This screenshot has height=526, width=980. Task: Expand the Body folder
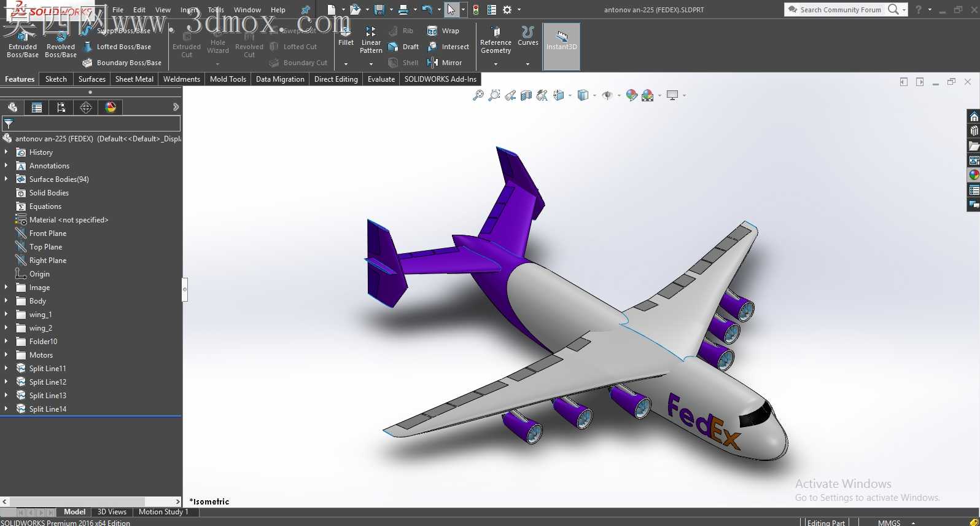tap(6, 300)
